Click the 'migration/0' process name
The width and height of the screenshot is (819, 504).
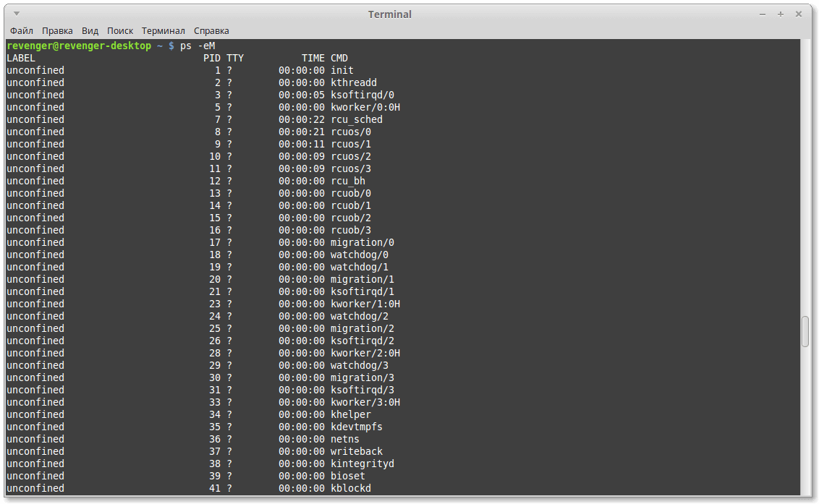coord(362,242)
